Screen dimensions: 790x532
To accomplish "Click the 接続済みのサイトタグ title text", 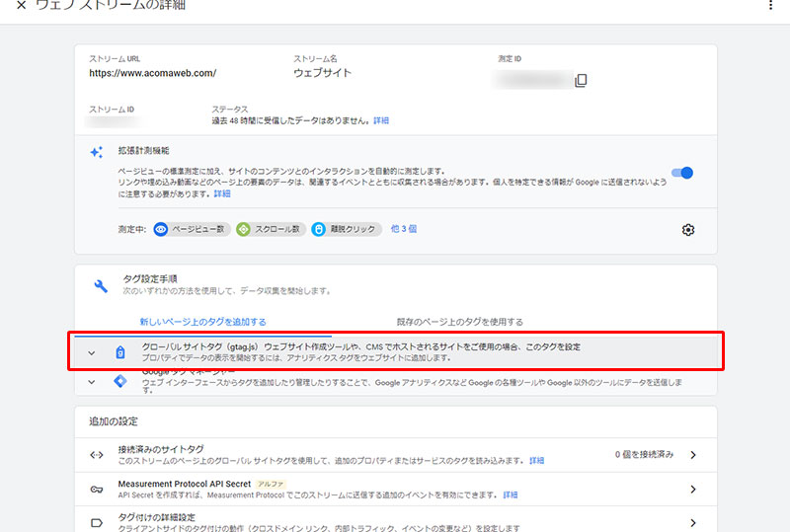I will click(161, 449).
